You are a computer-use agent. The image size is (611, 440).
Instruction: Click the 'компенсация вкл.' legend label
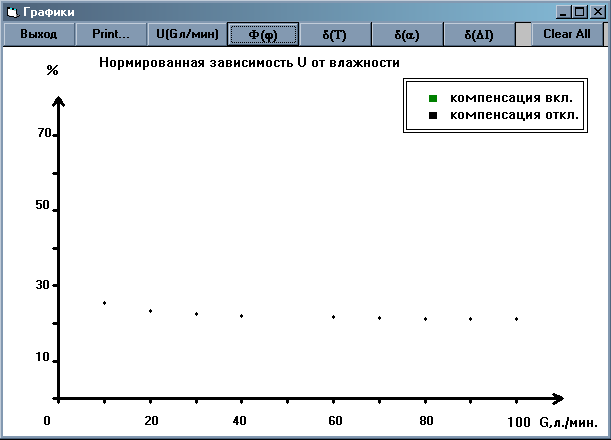click(511, 98)
